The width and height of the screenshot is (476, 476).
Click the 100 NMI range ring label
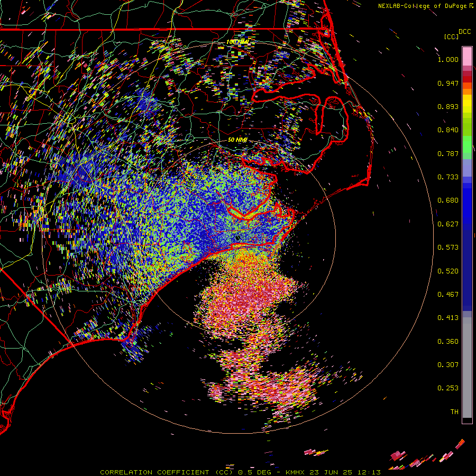click(237, 42)
